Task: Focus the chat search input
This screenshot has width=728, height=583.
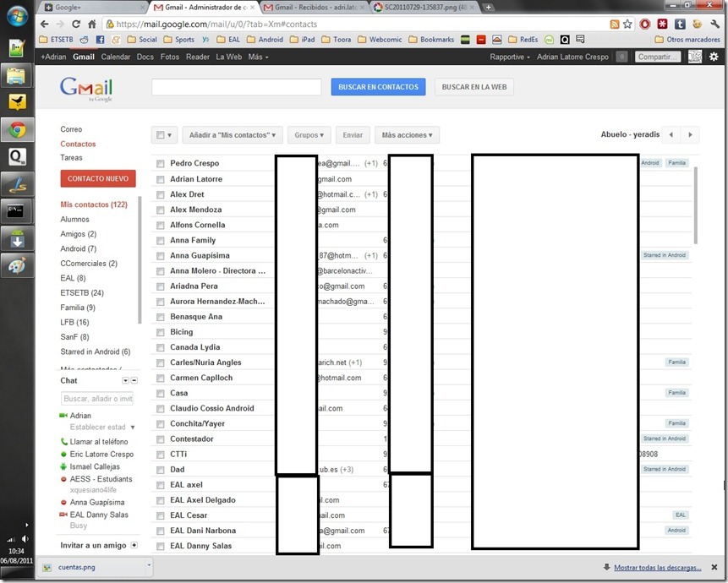Action: [97, 399]
